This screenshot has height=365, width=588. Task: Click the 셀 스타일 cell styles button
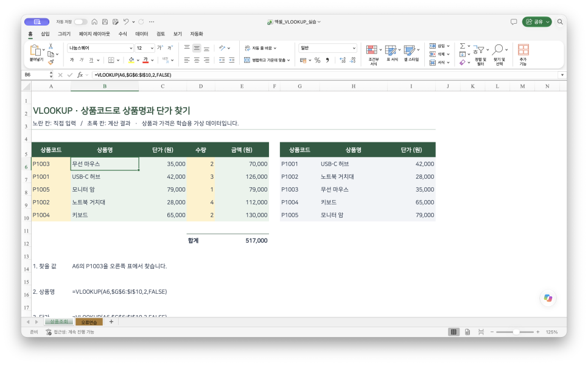pos(411,55)
